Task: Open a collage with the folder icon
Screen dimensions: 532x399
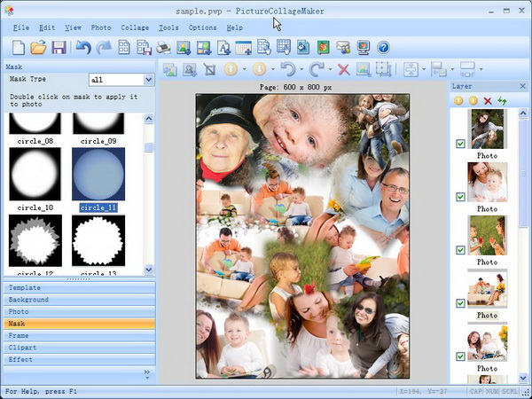Action: click(x=38, y=47)
